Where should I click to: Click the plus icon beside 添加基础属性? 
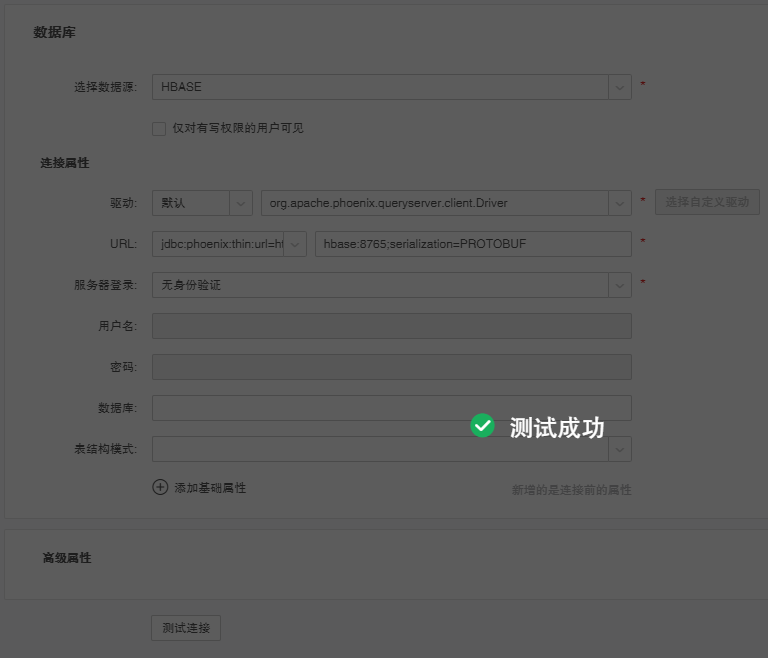pos(160,487)
